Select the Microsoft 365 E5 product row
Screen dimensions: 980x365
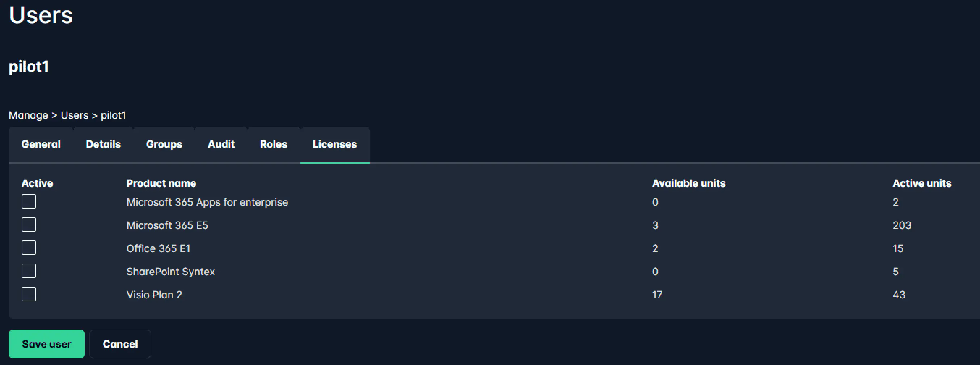(167, 225)
